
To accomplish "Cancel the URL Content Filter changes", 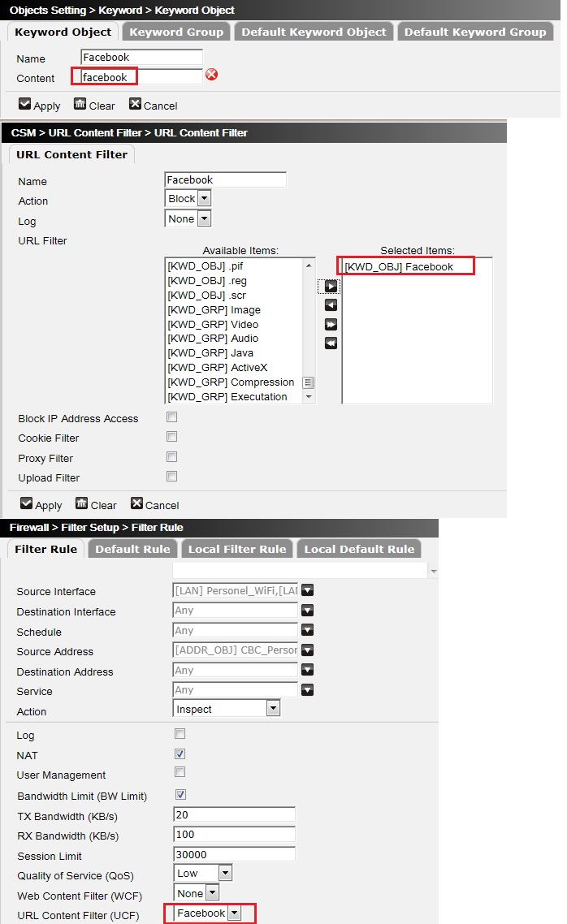I will click(154, 504).
